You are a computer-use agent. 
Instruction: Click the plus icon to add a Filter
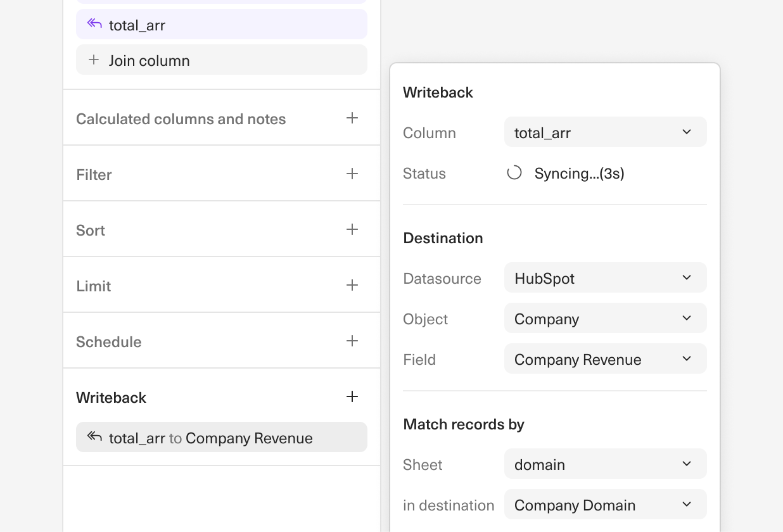(352, 173)
